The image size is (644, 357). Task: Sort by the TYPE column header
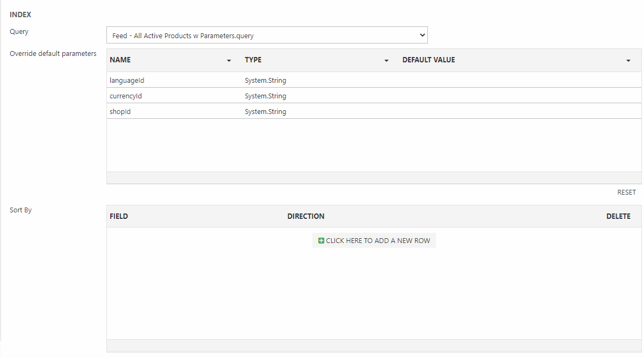point(253,60)
